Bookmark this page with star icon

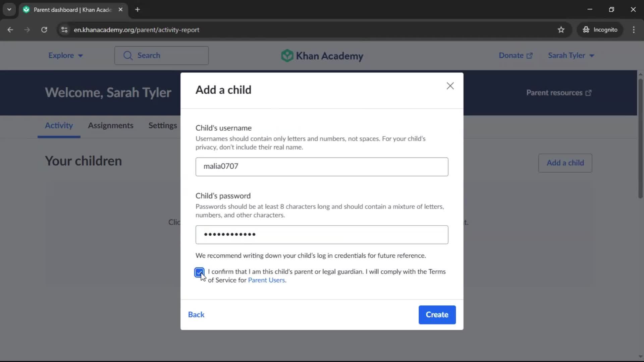[561, 30]
